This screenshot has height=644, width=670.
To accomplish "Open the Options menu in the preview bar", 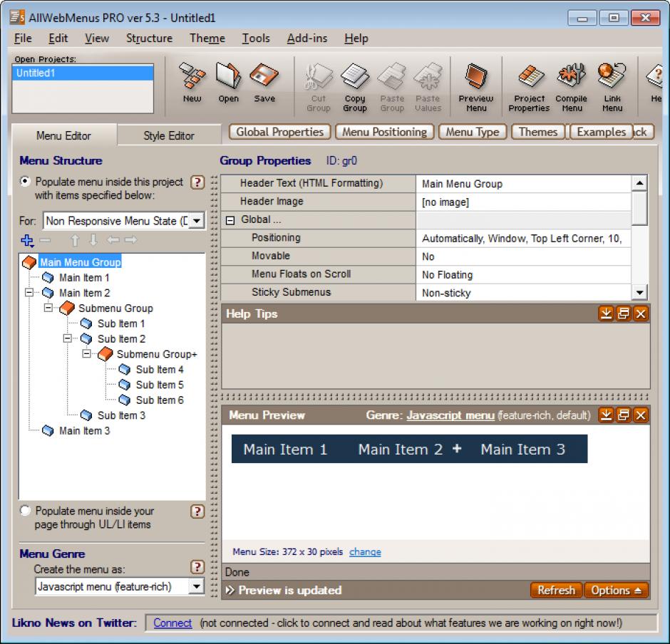I will [x=616, y=591].
